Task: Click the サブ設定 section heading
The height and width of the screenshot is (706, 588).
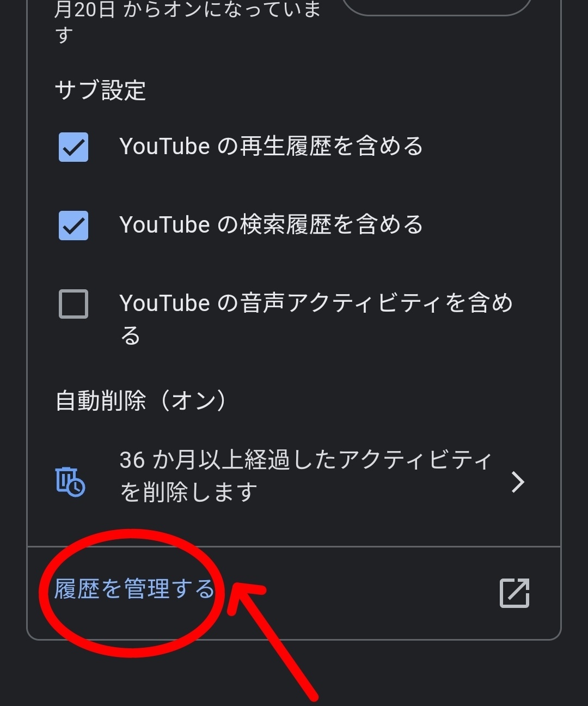Action: [x=101, y=90]
